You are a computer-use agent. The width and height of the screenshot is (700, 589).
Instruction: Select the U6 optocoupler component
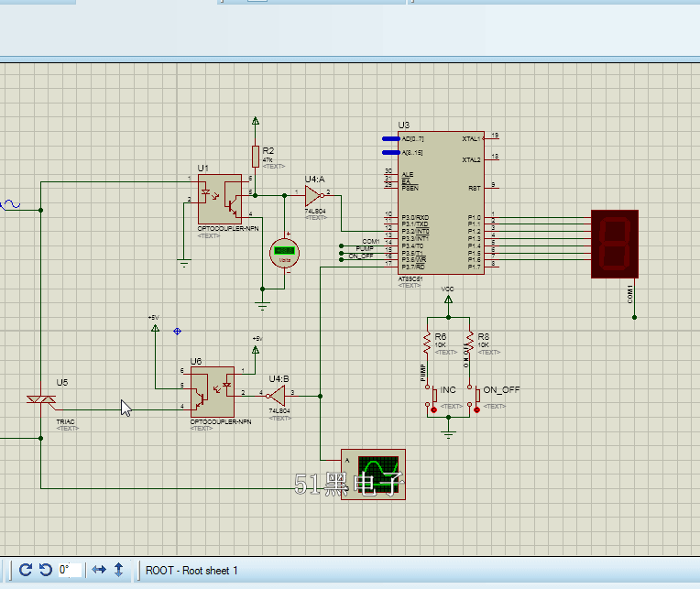pos(213,392)
